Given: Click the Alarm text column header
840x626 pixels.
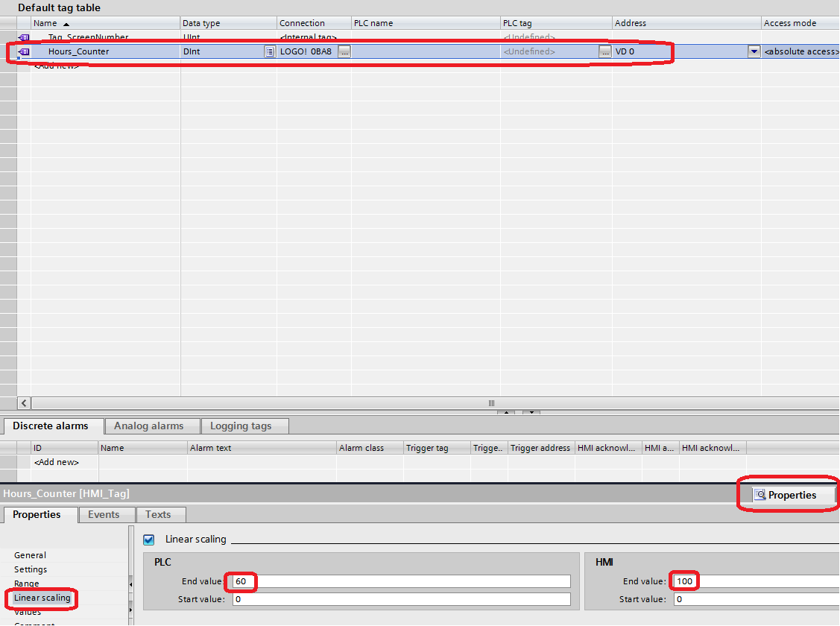Looking at the screenshot, I should pos(262,448).
